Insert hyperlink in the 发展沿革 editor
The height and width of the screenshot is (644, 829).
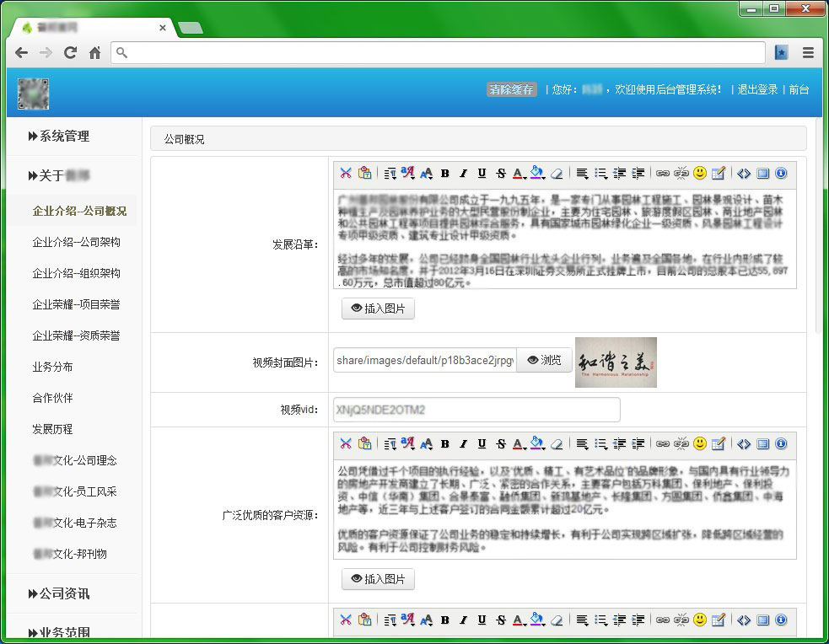click(x=663, y=174)
